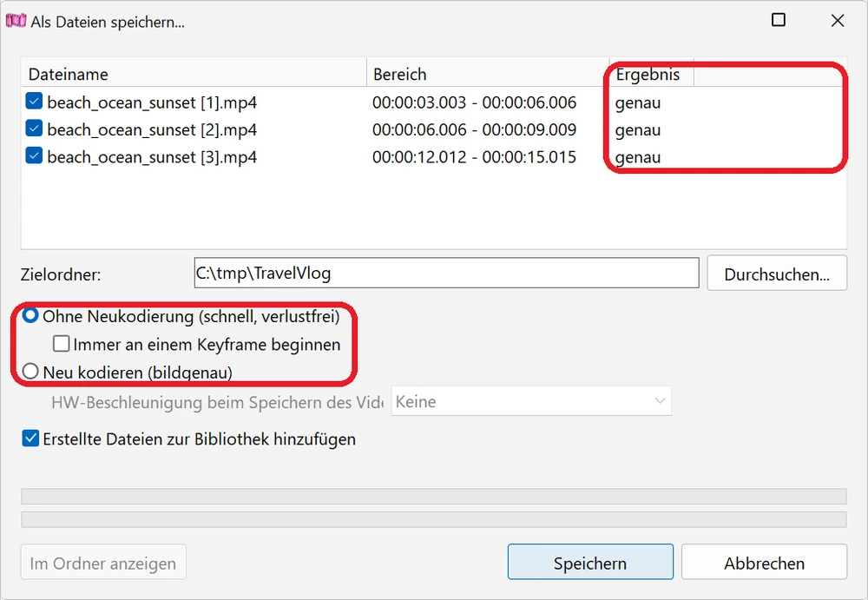Uncheck beach_ocean_sunset [3].mp4 checkbox
This screenshot has width=868, height=600.
[34, 155]
